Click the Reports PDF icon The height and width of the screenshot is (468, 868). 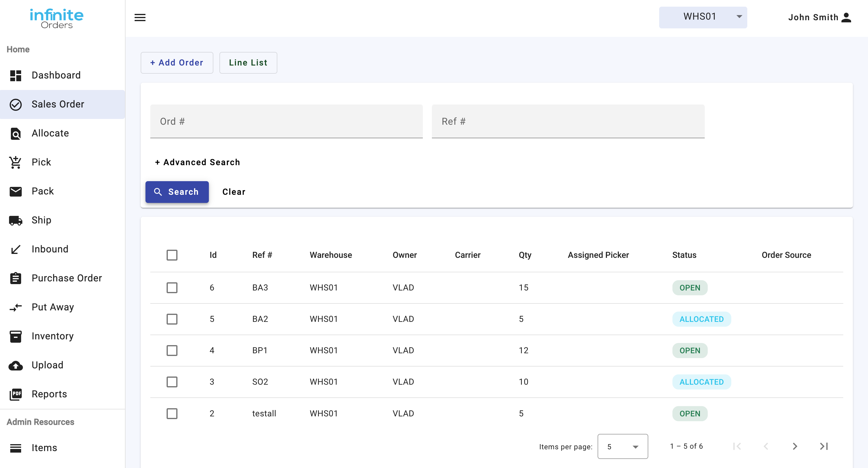tap(15, 394)
